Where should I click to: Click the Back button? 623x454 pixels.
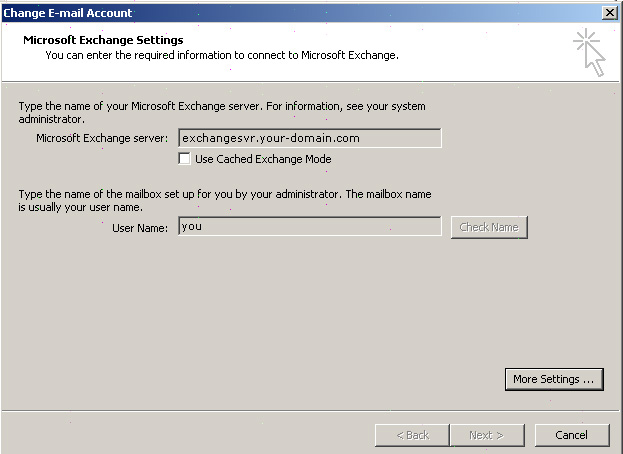click(412, 435)
